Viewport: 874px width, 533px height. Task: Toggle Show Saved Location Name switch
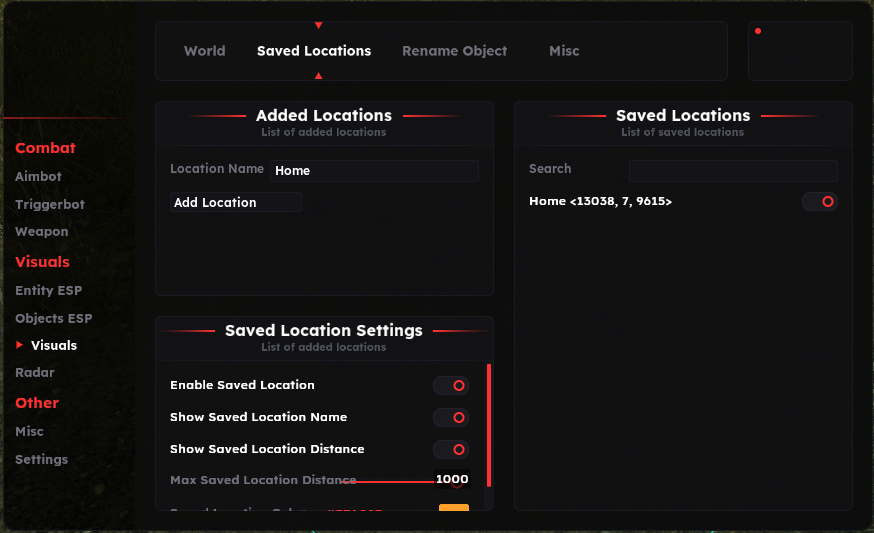(451, 417)
